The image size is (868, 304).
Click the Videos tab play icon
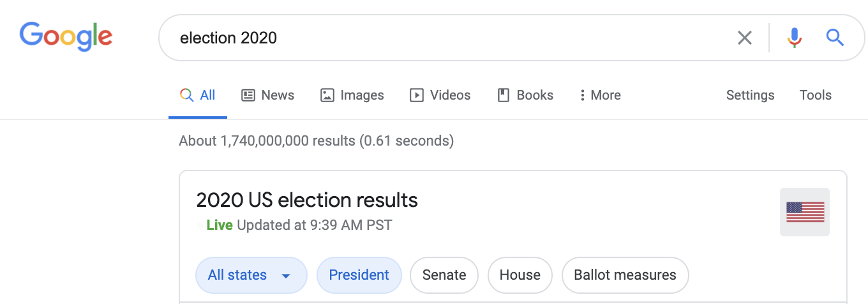[417, 95]
